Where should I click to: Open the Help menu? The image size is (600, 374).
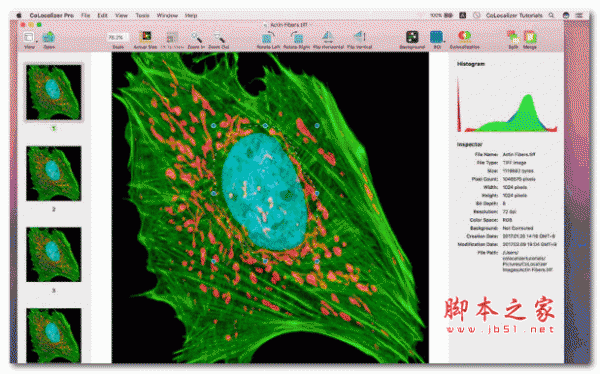(191, 15)
